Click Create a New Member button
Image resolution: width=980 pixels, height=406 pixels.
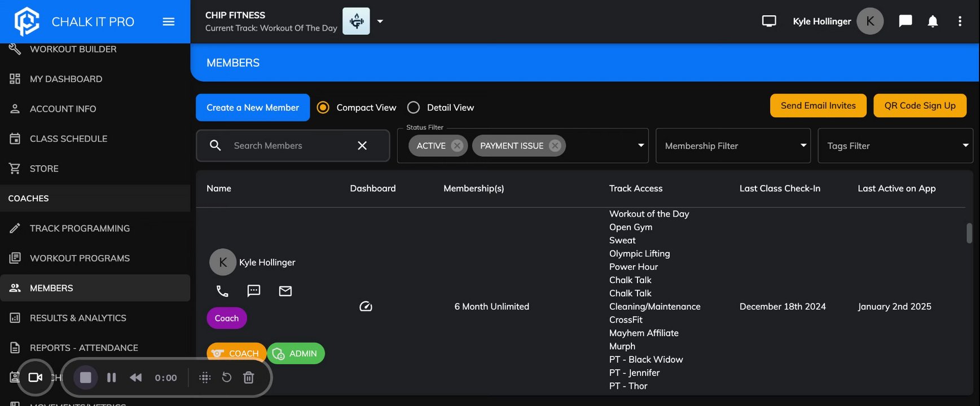[253, 108]
